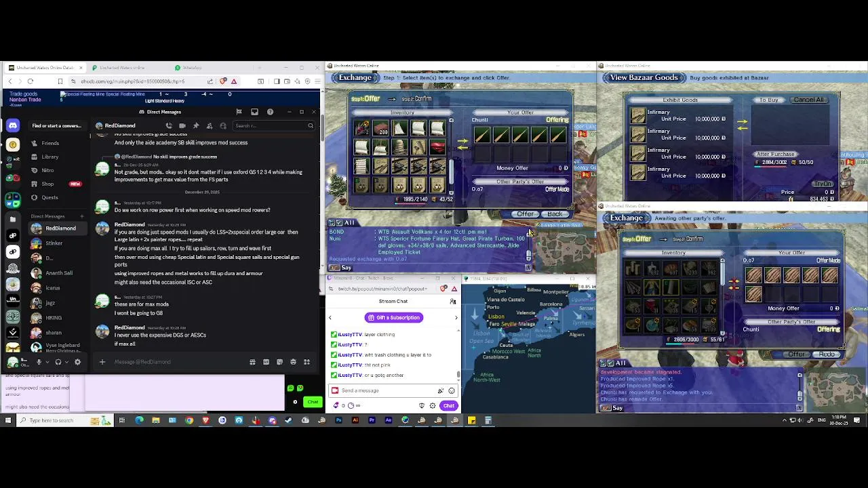
Task: Open Library in the Discord sidebar
Action: 50,157
